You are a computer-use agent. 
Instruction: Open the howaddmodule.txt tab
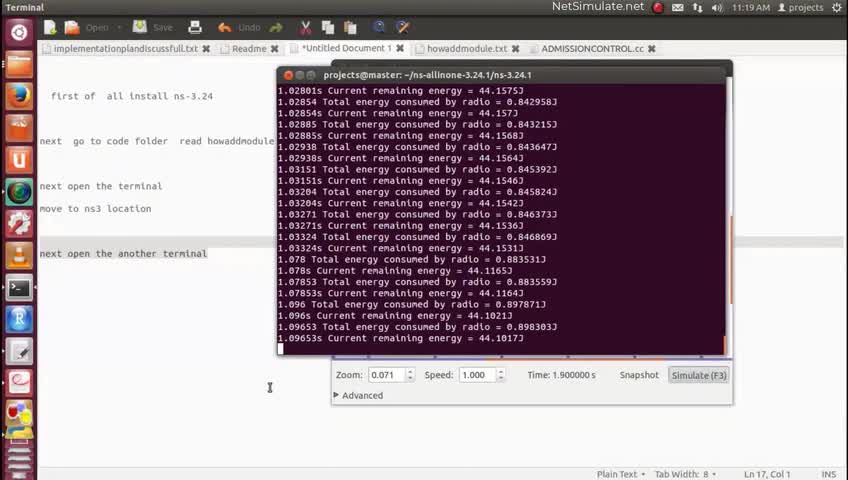click(x=467, y=49)
